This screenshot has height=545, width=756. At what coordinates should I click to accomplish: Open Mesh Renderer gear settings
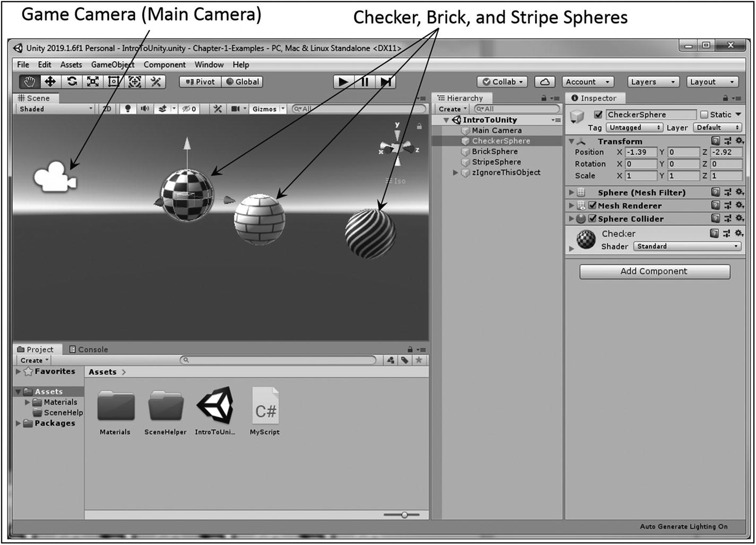click(x=739, y=205)
